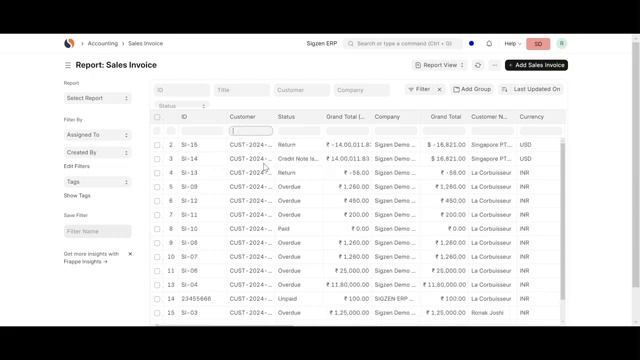Click the Add Group button
The width and height of the screenshot is (640, 360).
472,89
